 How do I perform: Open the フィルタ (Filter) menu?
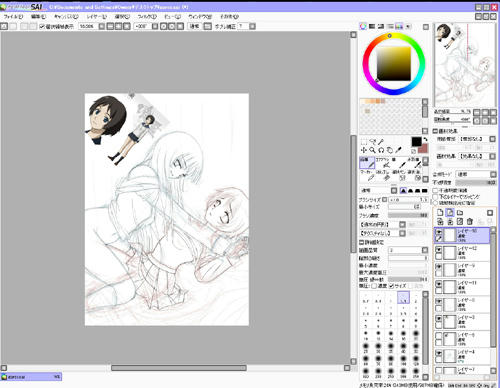tap(147, 16)
